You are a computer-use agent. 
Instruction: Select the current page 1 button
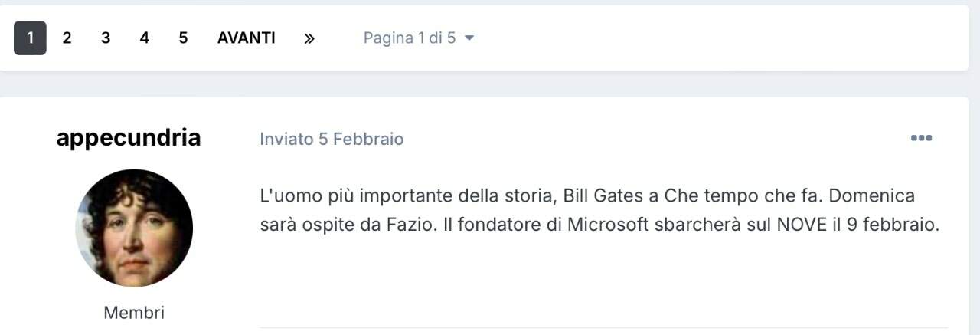(30, 38)
